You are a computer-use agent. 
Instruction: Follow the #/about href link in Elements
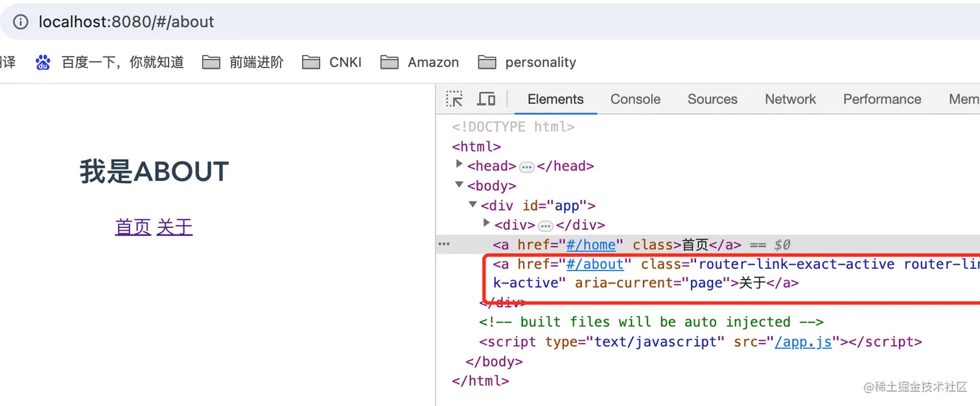click(594, 264)
